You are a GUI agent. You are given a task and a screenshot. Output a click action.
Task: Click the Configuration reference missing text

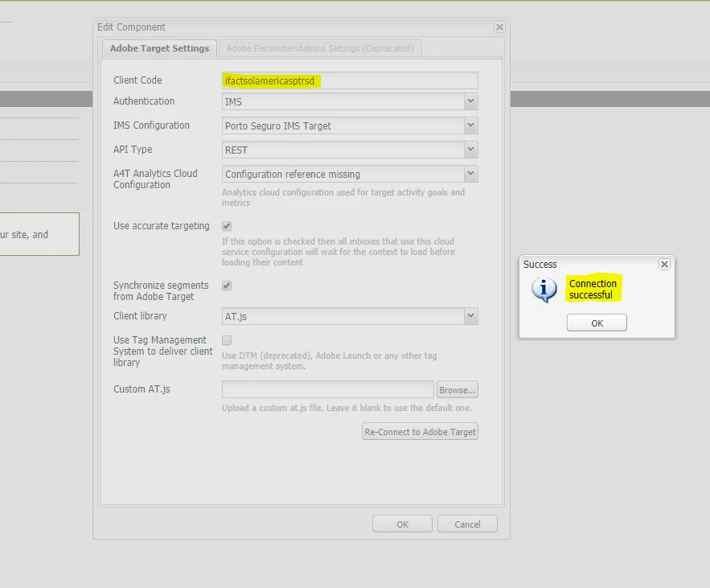293,175
